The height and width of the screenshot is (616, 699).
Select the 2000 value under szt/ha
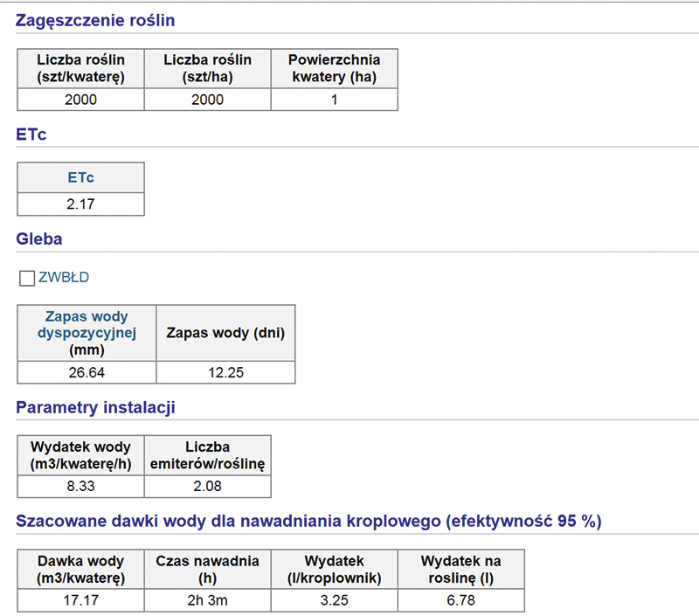(x=207, y=100)
